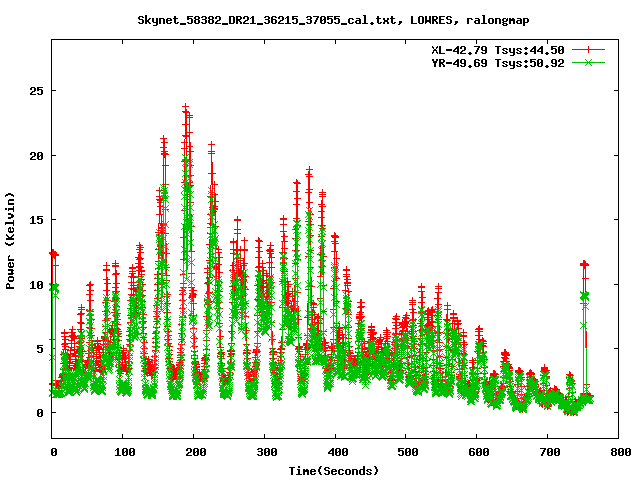The image size is (640, 480).
Task: Click the isolated red spike near 750 seconds
Action: (584, 264)
